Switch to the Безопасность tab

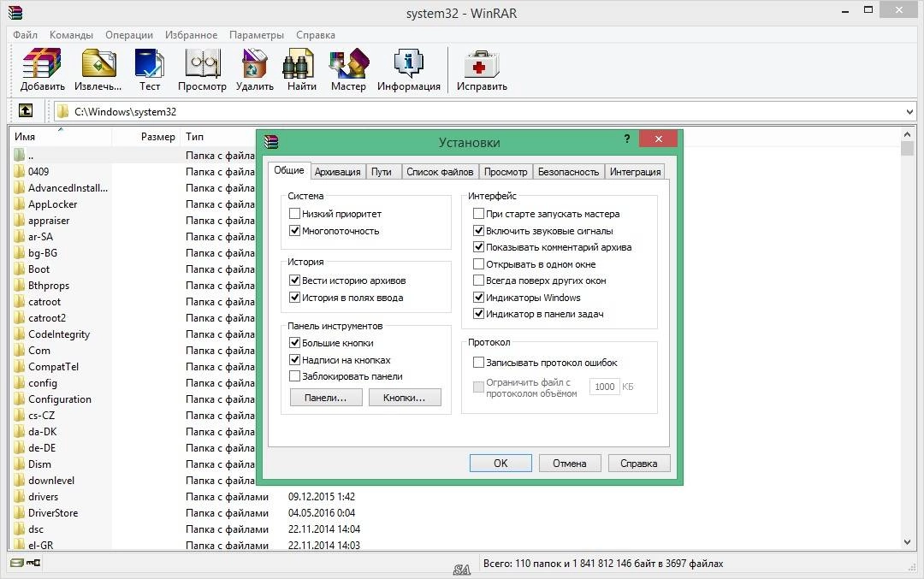click(568, 171)
